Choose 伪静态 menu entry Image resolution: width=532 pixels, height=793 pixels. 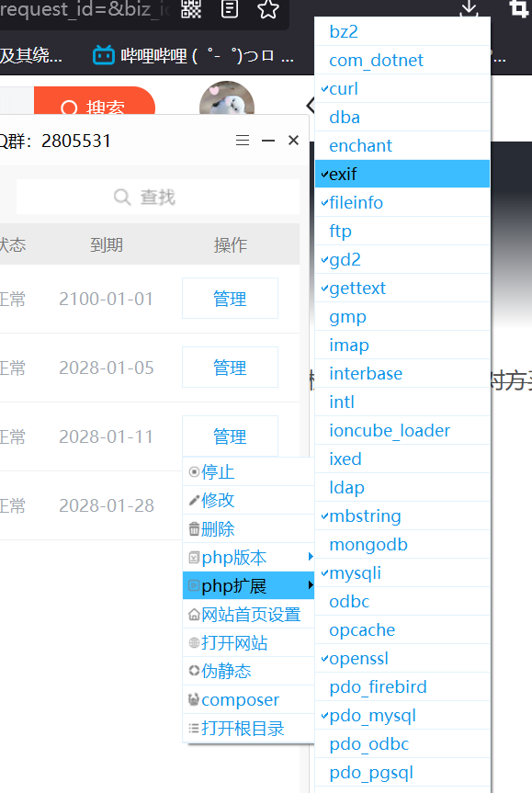pos(248,671)
